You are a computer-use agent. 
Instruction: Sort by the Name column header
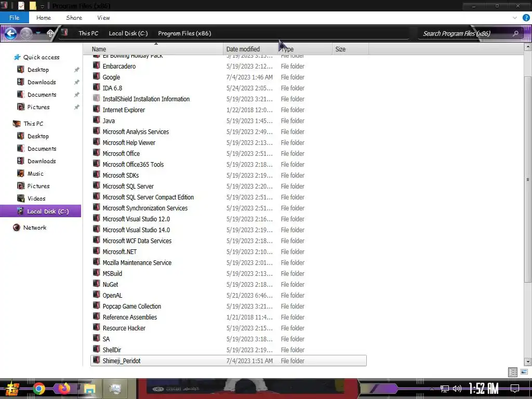point(153,49)
